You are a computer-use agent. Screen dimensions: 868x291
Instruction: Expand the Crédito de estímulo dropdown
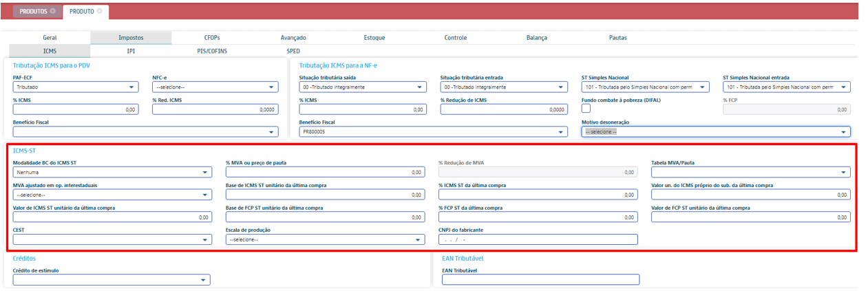coord(112,280)
